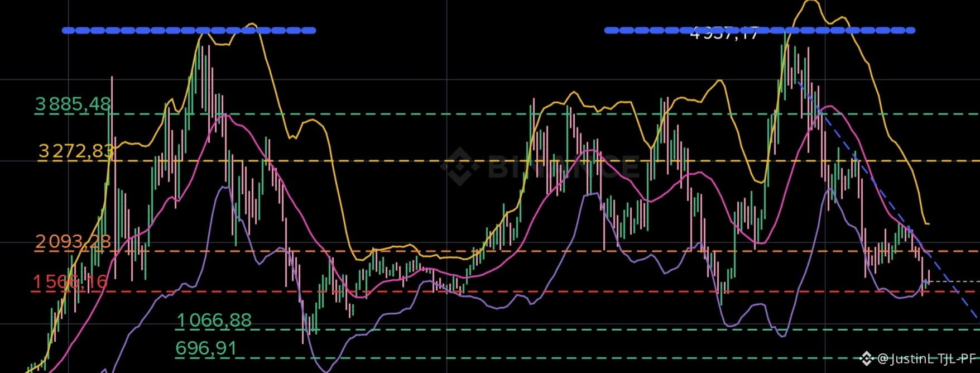Click the @JustinL TJL-PF author handle
This screenshot has width=980, height=373.
pos(926,358)
